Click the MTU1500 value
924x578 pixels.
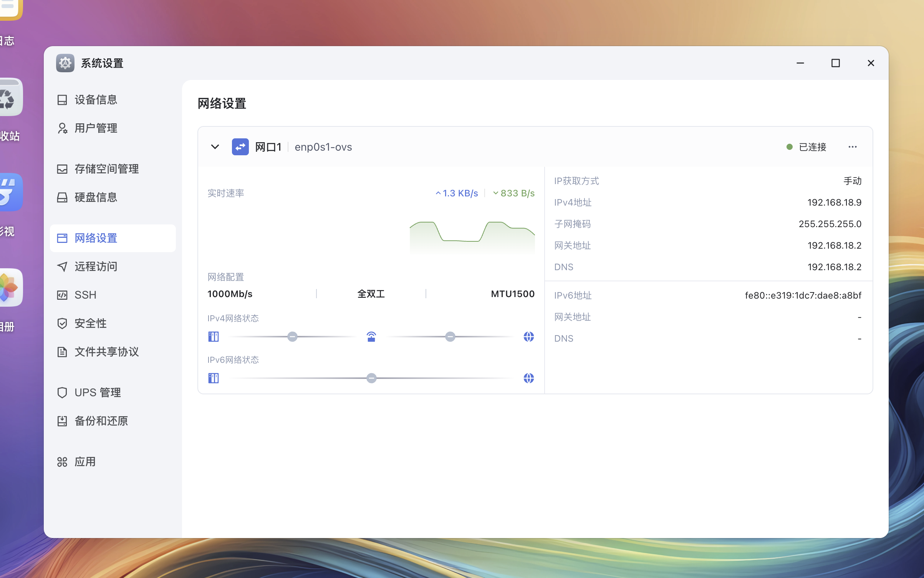coord(513,294)
